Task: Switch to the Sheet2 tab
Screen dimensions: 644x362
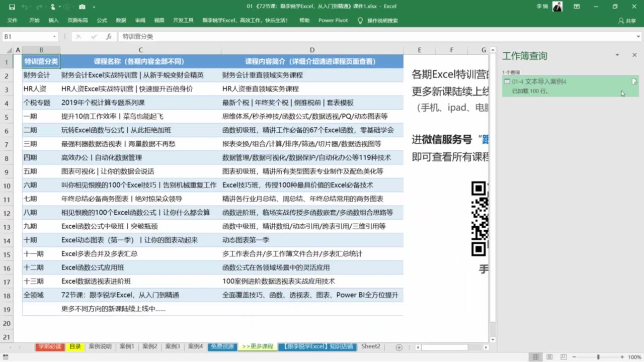Action: pyautogui.click(x=371, y=346)
